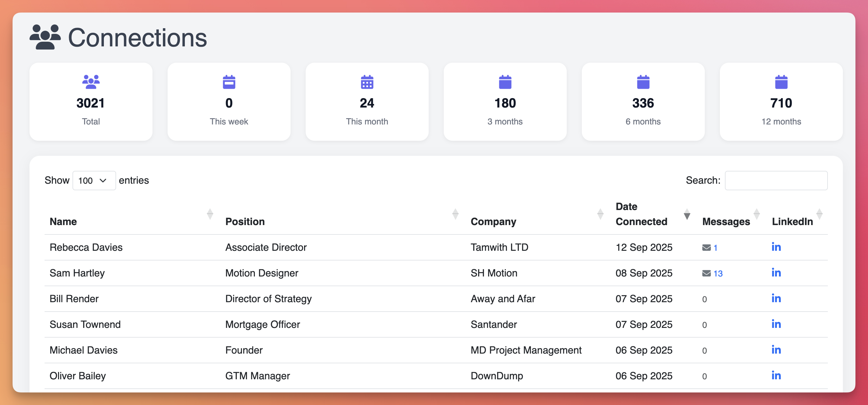Click the Connections group icon in the header
Screen dimensions: 868x405
point(46,38)
